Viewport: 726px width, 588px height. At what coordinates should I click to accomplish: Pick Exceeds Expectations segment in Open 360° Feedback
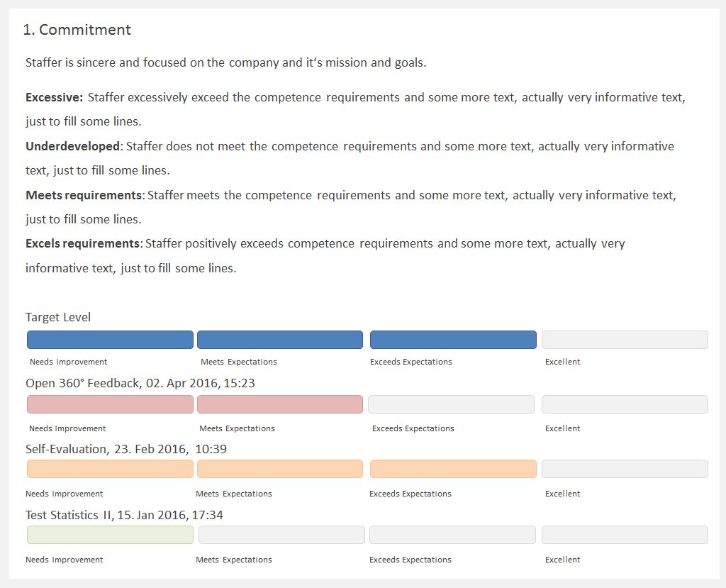[x=451, y=404]
